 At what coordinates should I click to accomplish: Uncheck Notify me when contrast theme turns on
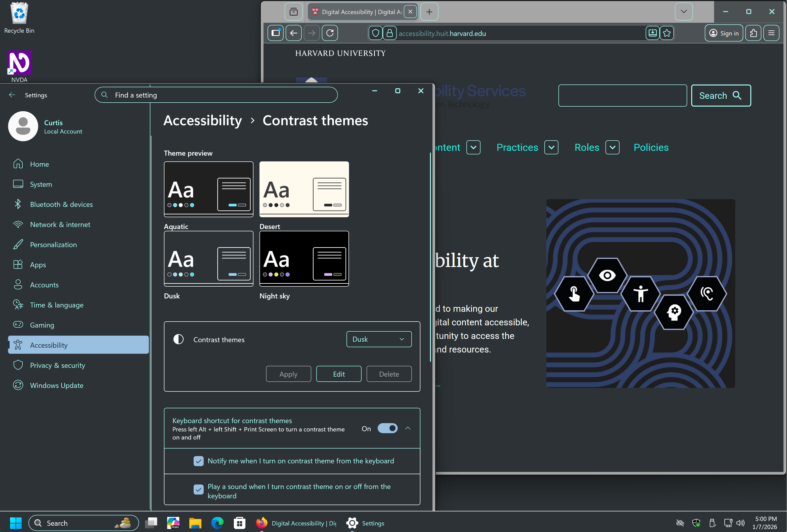pos(198,461)
